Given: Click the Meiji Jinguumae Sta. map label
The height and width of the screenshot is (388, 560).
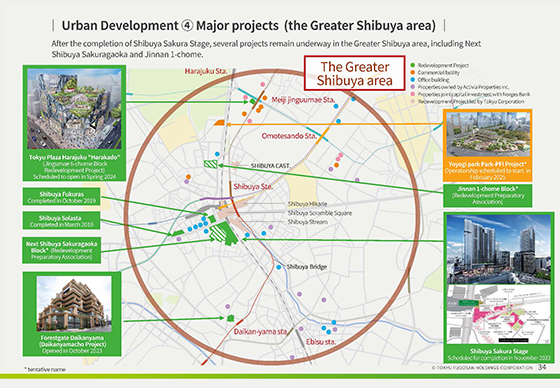Looking at the screenshot, I should (303, 100).
